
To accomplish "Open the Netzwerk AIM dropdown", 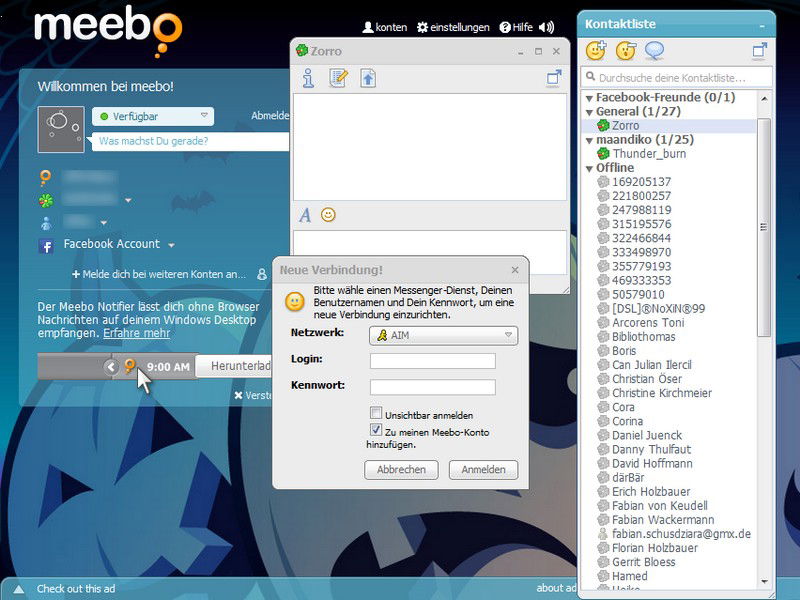I will 443,335.
